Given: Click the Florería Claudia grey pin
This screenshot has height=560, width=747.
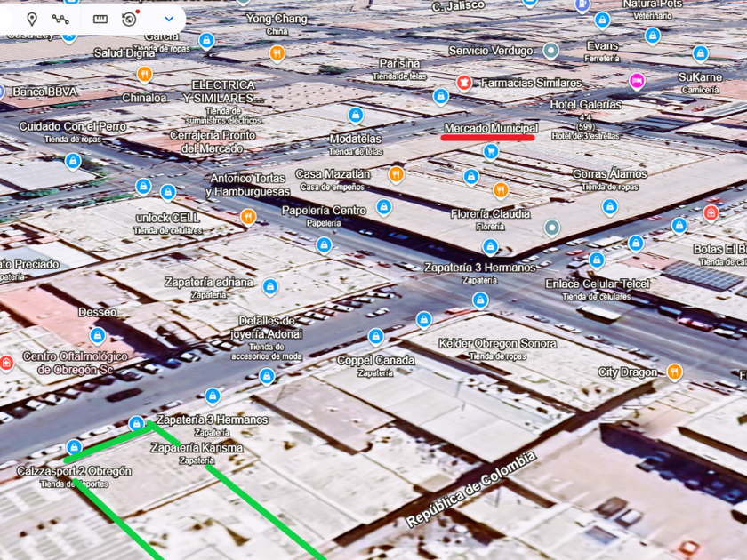Looking at the screenshot, I should tap(551, 228).
